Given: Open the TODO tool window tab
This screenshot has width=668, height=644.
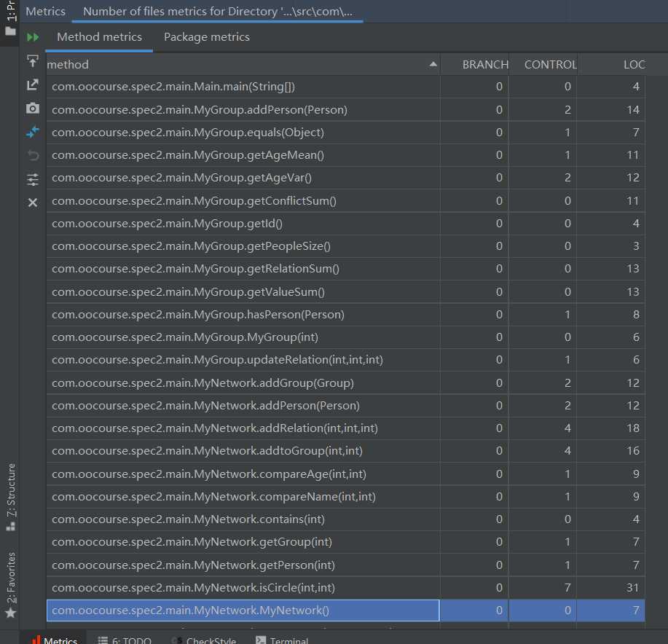Looking at the screenshot, I should (x=124, y=640).
